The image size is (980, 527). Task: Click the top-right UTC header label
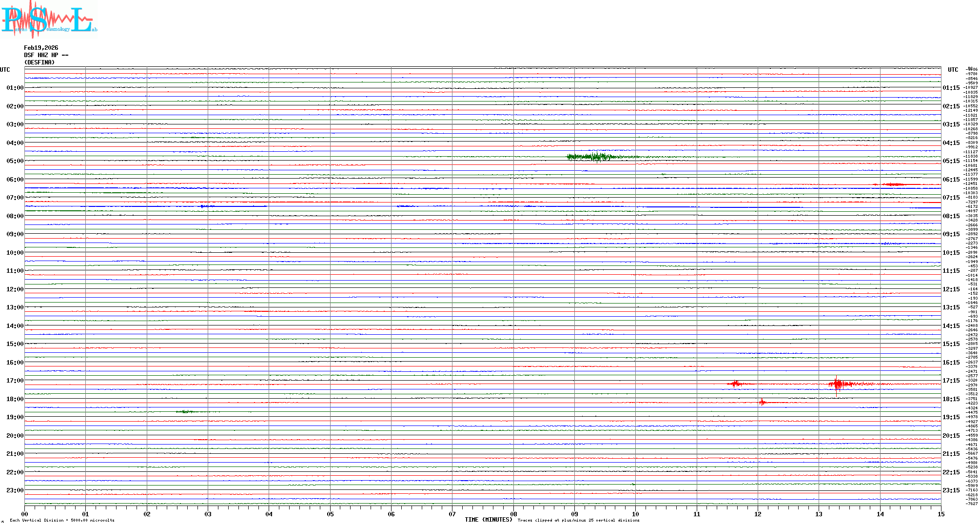pyautogui.click(x=953, y=70)
